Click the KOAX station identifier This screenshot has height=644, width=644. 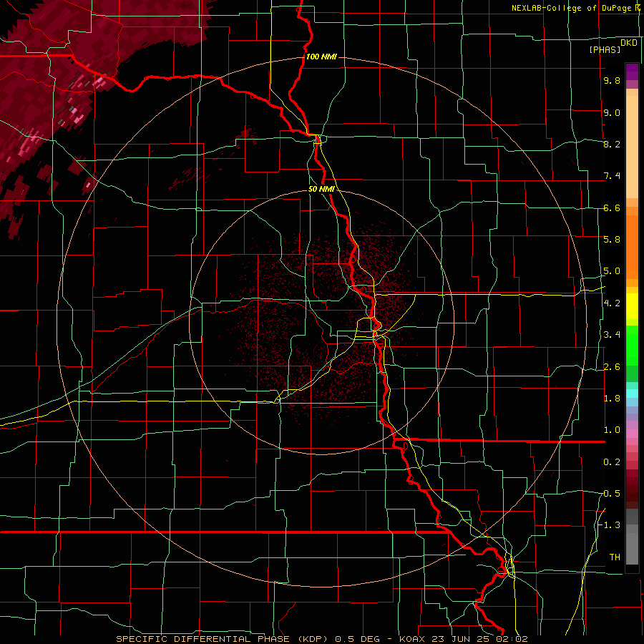(413, 639)
